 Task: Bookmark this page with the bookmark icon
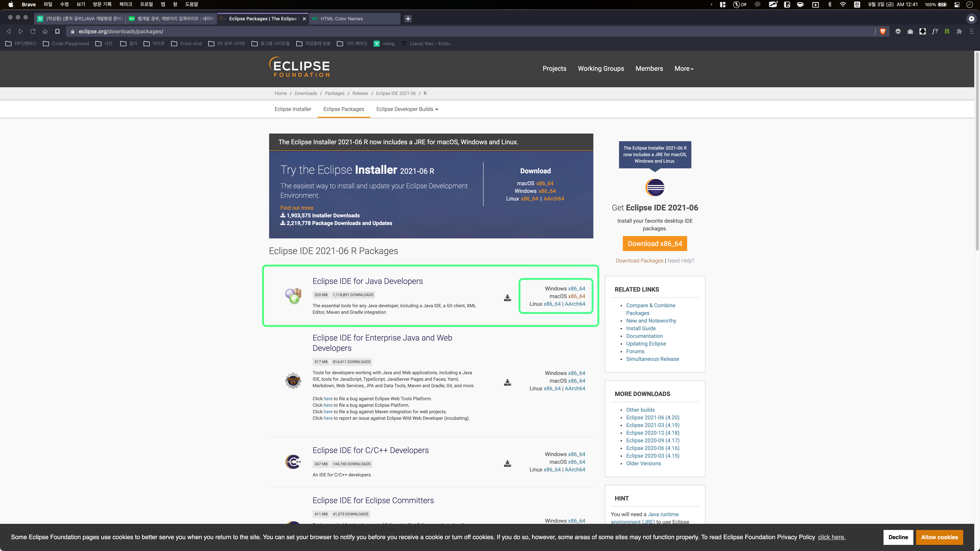[57, 32]
